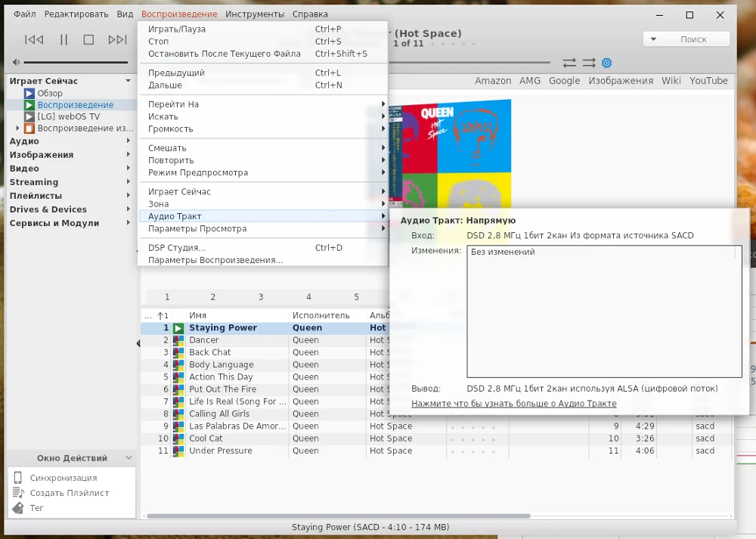Expand the Drives & Devices section
The image size is (756, 539).
tap(129, 209)
